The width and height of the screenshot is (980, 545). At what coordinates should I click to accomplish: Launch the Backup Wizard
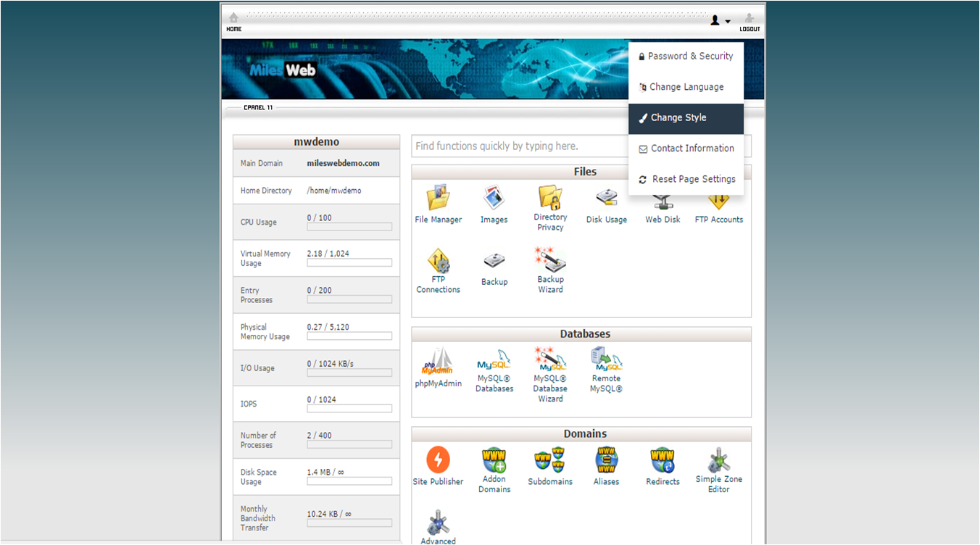click(550, 259)
